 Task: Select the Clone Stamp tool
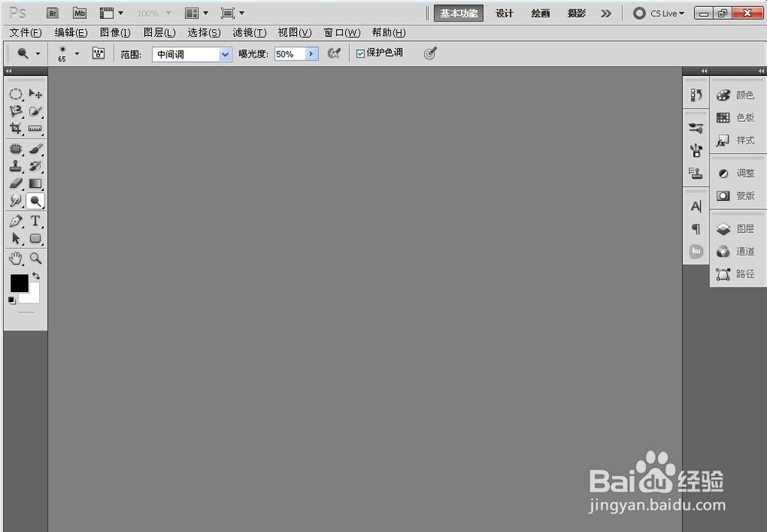coord(15,166)
